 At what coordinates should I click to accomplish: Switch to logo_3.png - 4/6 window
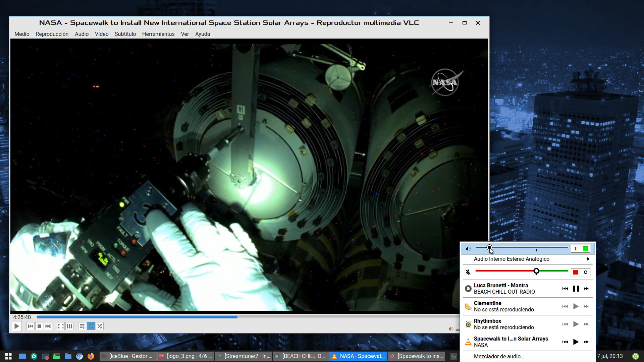[x=186, y=356]
